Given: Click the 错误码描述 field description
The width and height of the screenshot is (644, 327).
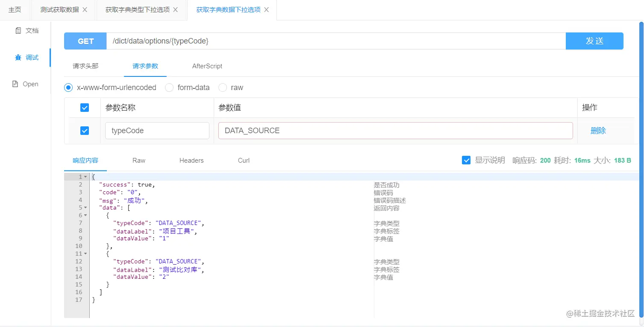Looking at the screenshot, I should click(390, 200).
